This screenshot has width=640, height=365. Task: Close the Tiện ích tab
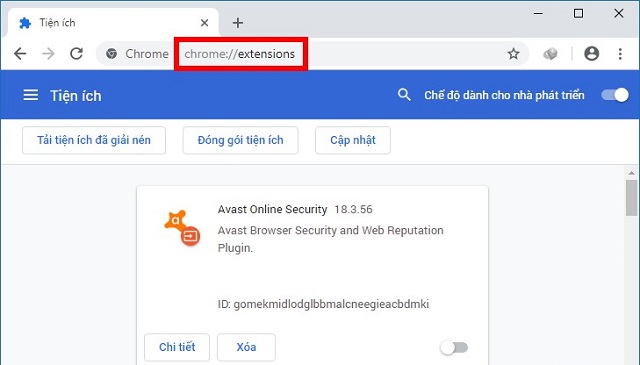[x=204, y=23]
